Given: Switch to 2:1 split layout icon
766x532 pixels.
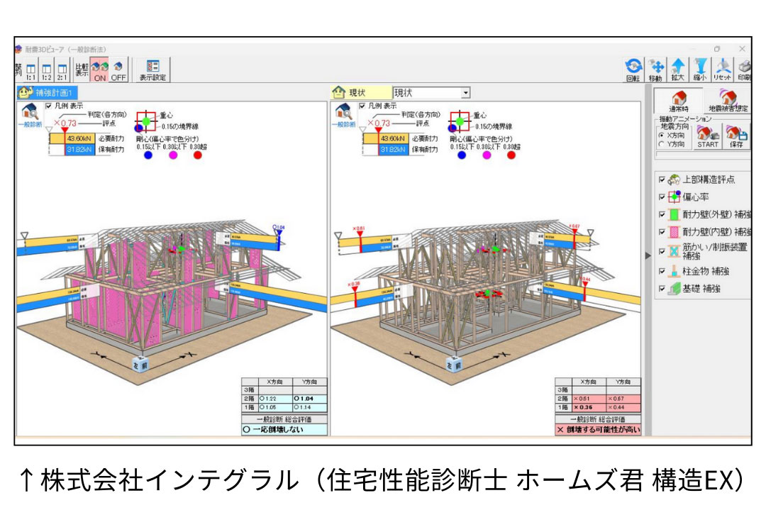Looking at the screenshot, I should pos(62,68).
